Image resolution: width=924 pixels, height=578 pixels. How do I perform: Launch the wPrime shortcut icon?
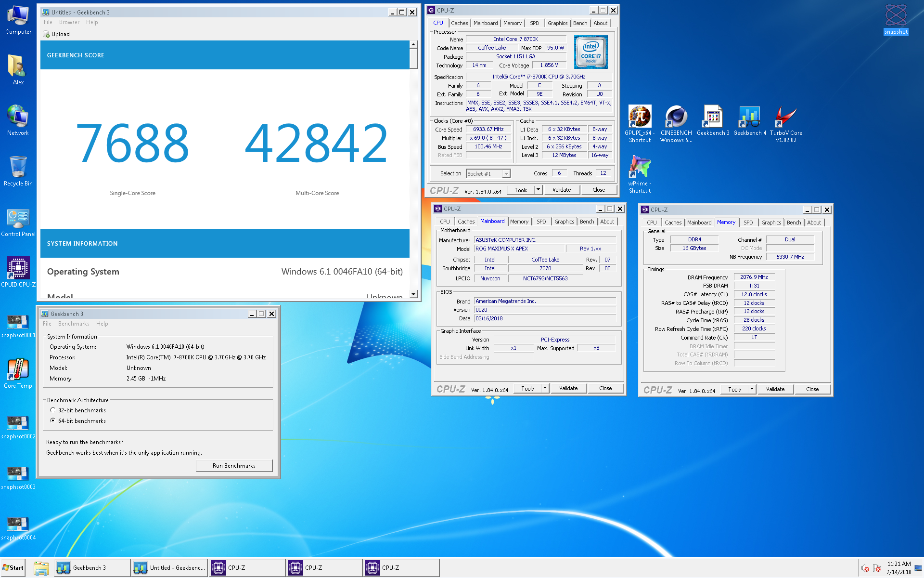[x=640, y=174]
